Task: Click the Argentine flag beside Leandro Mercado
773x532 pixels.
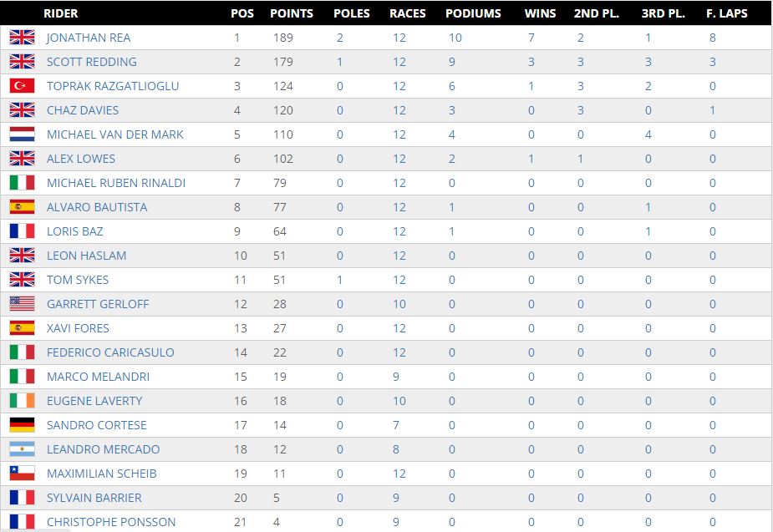Action: tap(23, 448)
